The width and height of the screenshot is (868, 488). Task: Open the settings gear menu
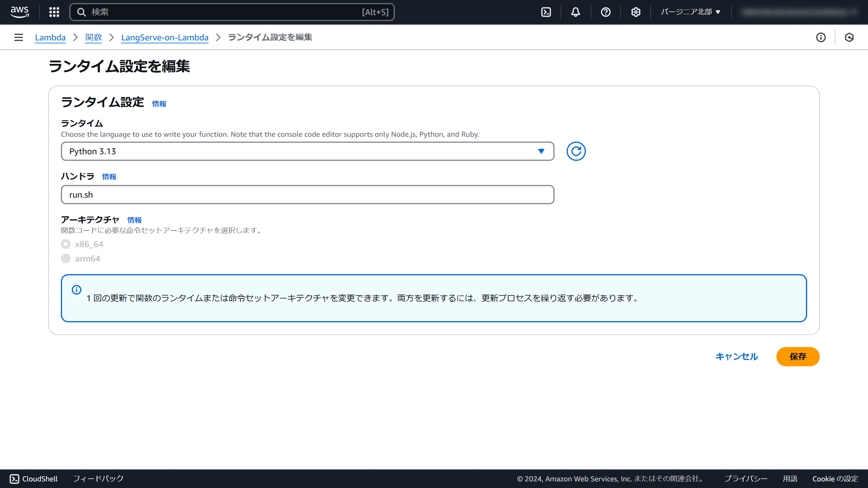click(636, 12)
